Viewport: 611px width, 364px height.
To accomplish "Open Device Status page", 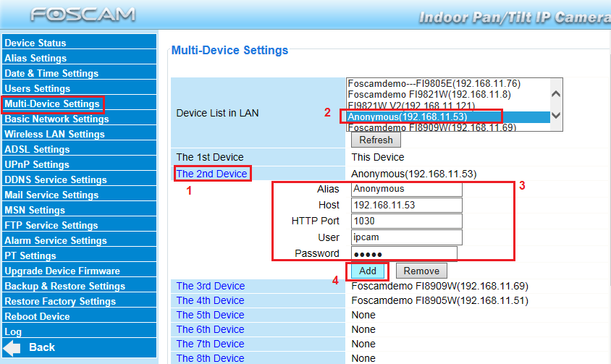I will 79,43.
